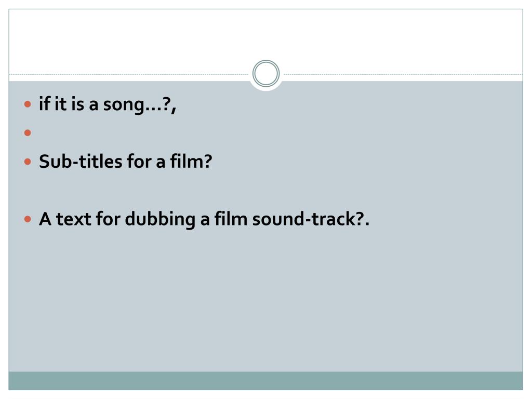Click the word "text" in the last bullet
The image size is (532, 399).
[x=74, y=220]
